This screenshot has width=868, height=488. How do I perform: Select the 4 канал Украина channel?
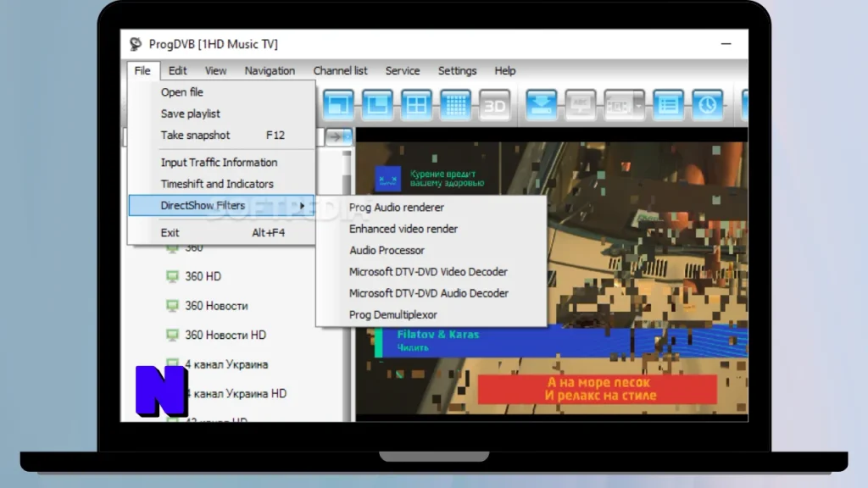point(226,364)
